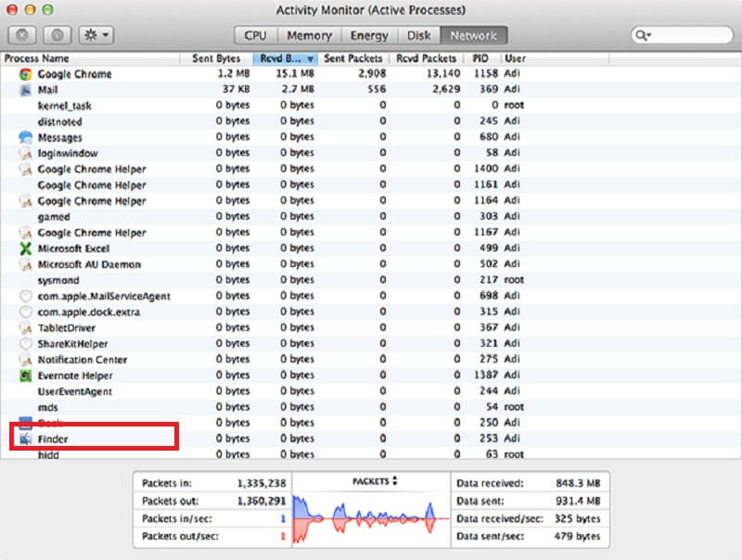Screen dimensions: 742x560
Task: Click the Finder process icon
Action: tap(26, 439)
